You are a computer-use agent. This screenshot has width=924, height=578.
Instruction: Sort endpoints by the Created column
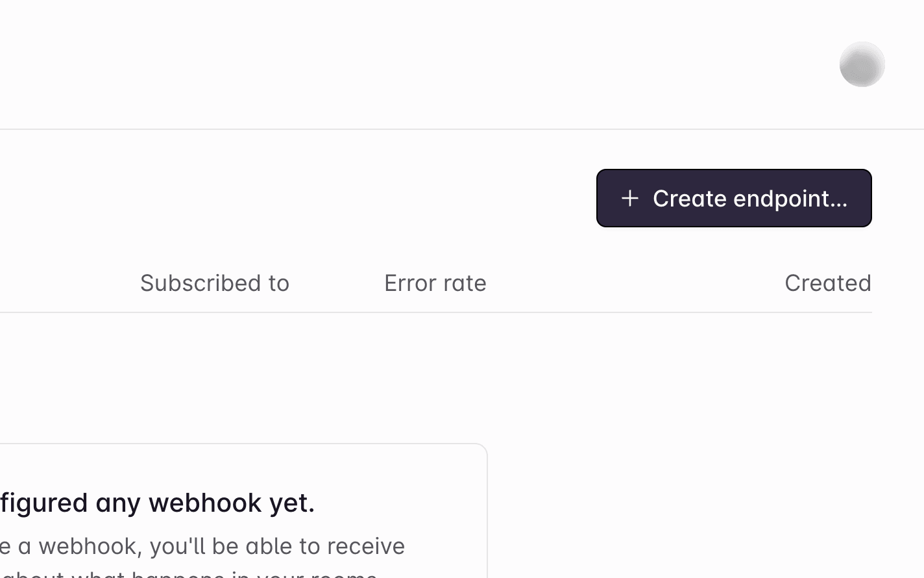click(x=828, y=283)
